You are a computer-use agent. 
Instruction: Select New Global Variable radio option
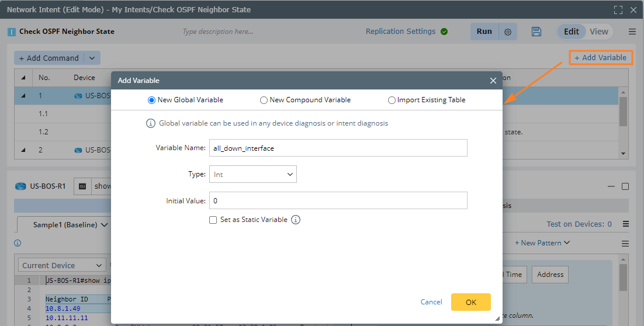[x=151, y=100]
